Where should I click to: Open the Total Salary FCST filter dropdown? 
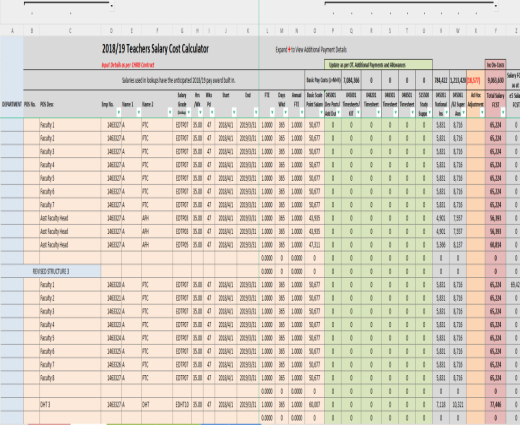(503, 112)
